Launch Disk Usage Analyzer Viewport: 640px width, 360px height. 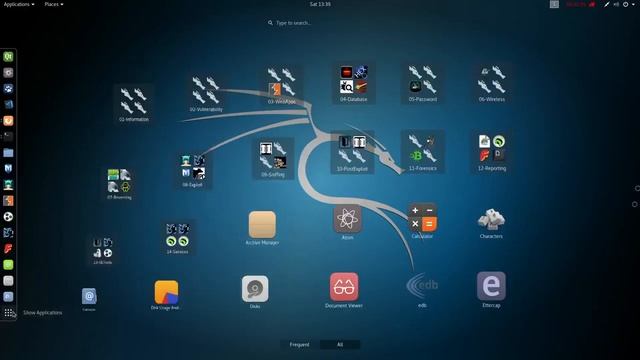tap(166, 295)
